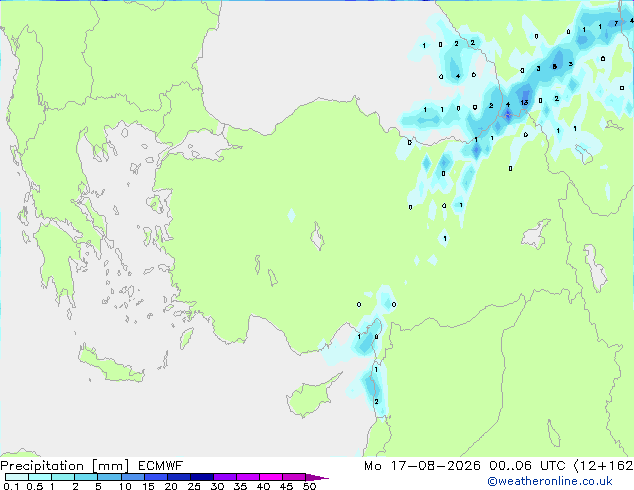Click the '13' precipitation value on map
Screen dimensions: 634x490
click(x=524, y=102)
